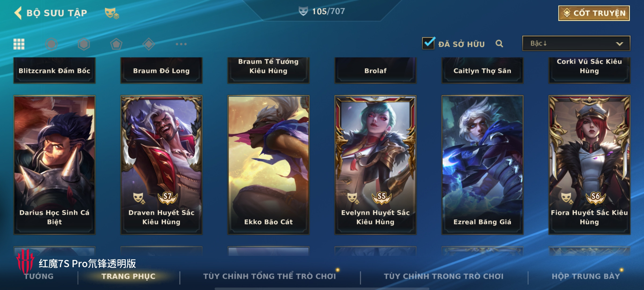Open Ezreal Băng Giá skin card
644x290 pixels.
[x=482, y=165]
